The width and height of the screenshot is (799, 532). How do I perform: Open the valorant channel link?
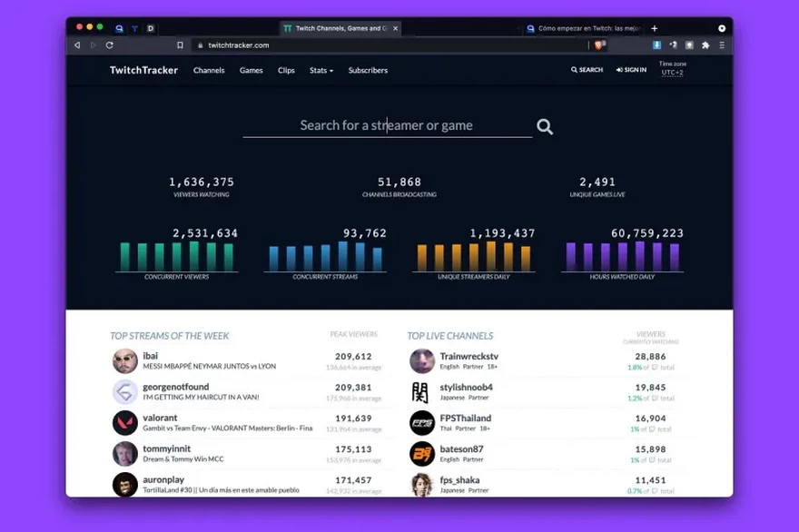(160, 418)
